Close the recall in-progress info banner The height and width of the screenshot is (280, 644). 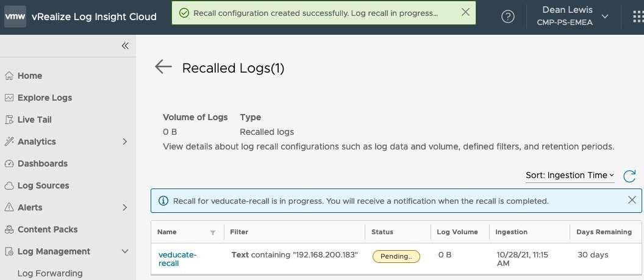pos(632,200)
